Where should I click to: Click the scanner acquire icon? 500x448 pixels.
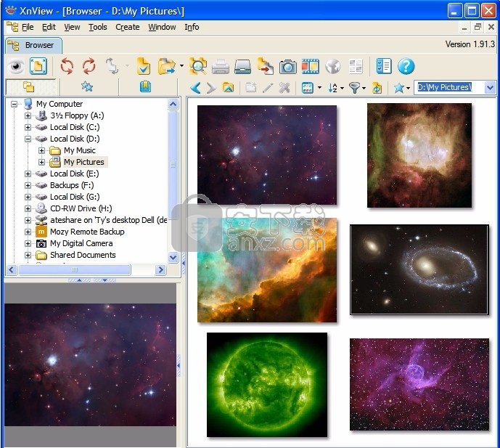pyautogui.click(x=242, y=67)
